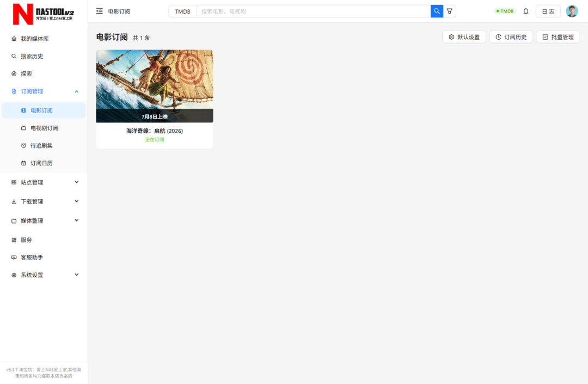Open 客服助手 in the sidebar

click(x=44, y=257)
